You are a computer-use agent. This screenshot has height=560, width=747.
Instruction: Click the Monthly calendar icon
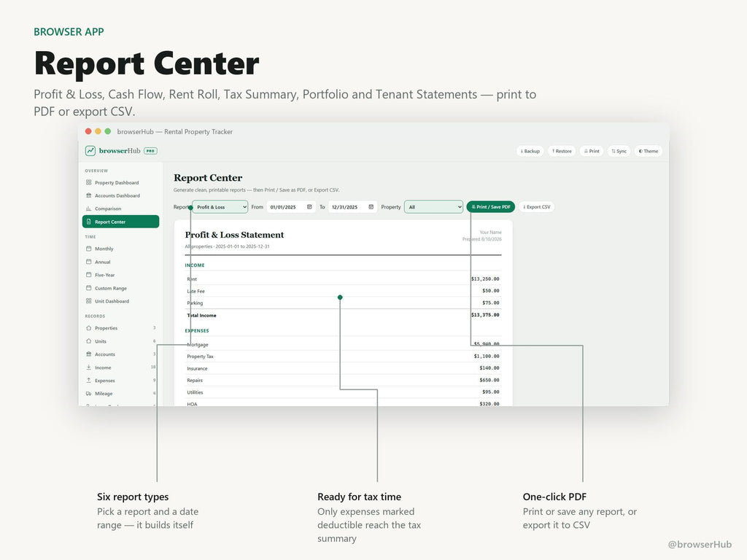88,249
